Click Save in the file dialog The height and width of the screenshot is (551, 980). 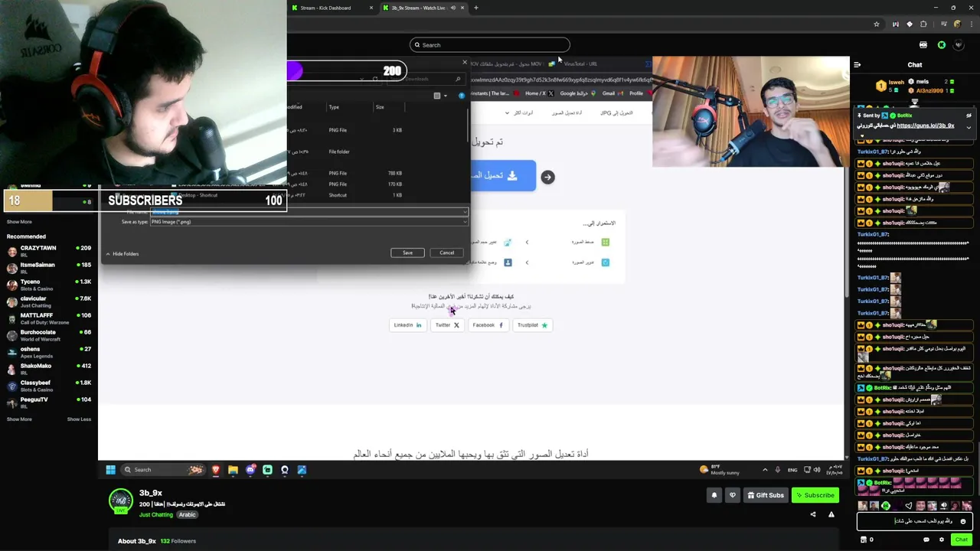pos(407,253)
